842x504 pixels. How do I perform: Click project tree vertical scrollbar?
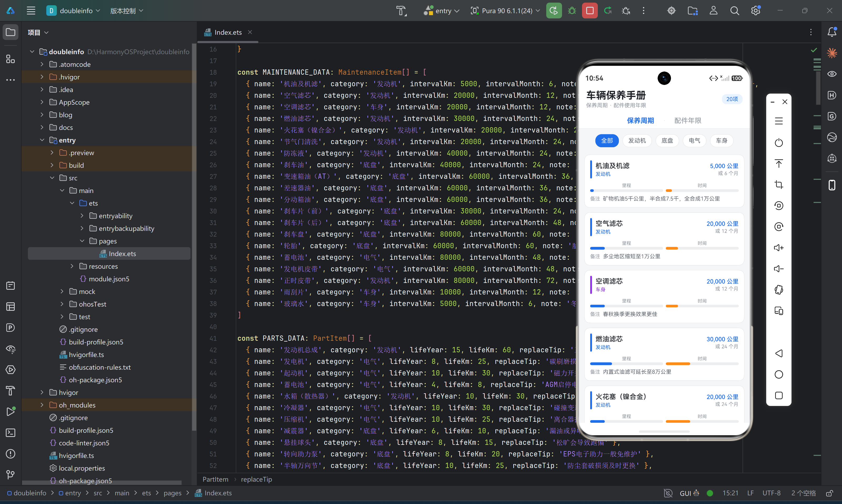click(194, 237)
